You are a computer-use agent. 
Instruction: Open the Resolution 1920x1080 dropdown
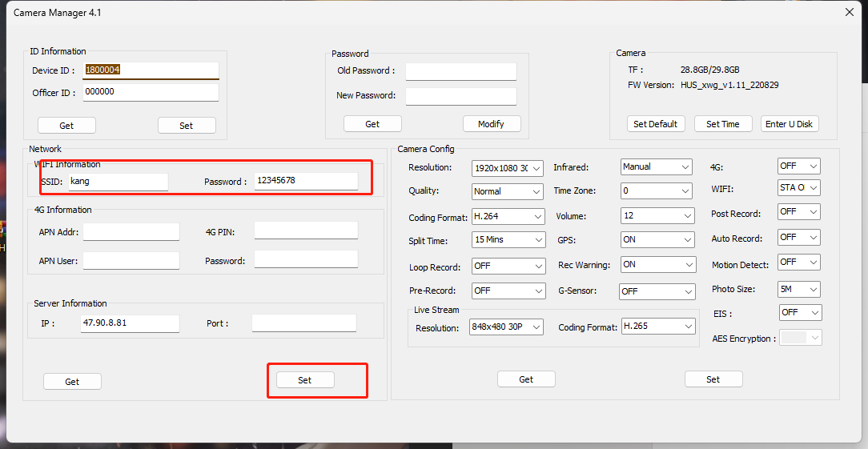click(508, 168)
